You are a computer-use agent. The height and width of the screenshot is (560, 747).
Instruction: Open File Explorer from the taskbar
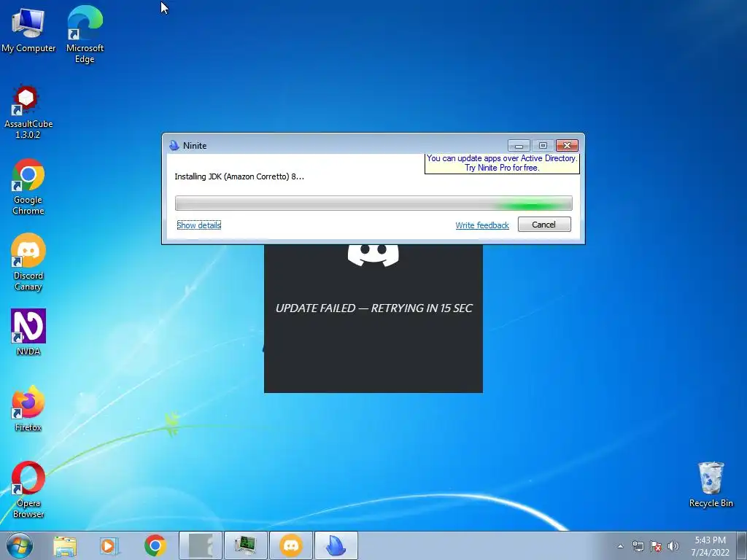click(x=65, y=545)
